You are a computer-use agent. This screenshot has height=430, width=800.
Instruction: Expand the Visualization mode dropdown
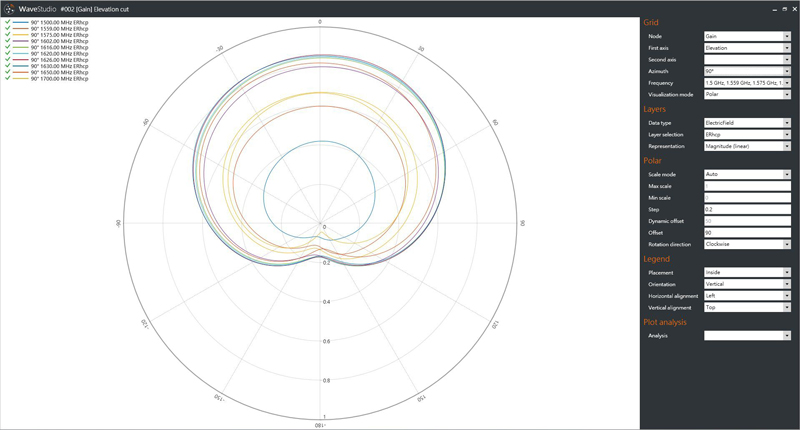coord(747,94)
